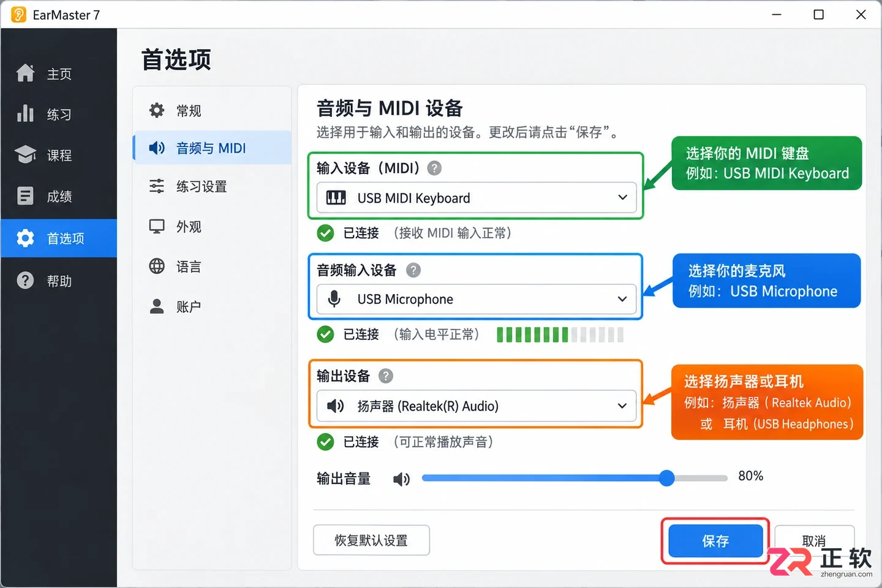882x588 pixels.
Task: Minimize the EarMaster 7 window
Action: (777, 14)
